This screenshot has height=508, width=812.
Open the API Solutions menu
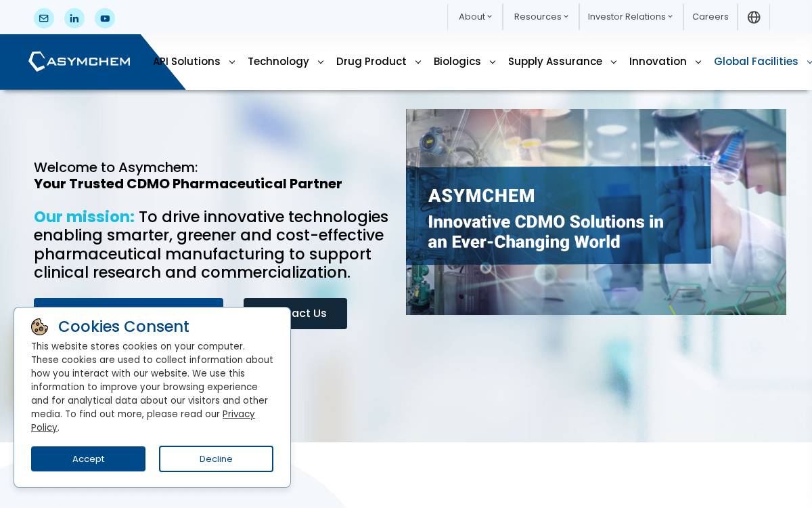point(187,62)
